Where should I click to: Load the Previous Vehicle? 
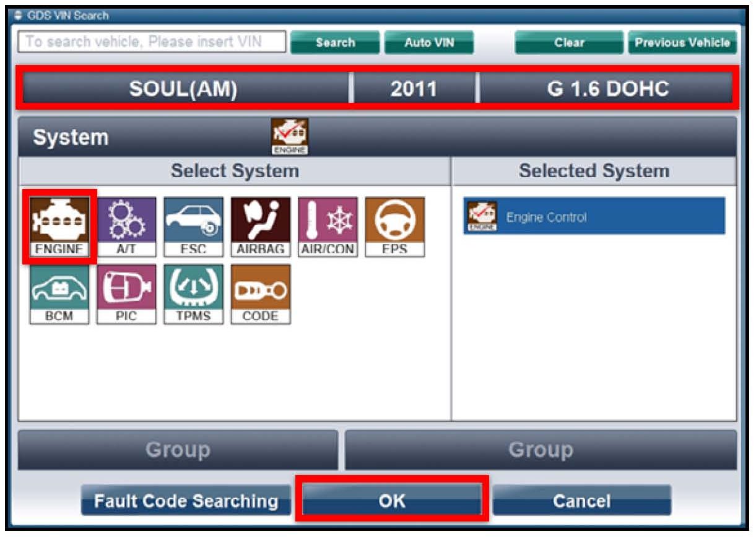[x=682, y=43]
